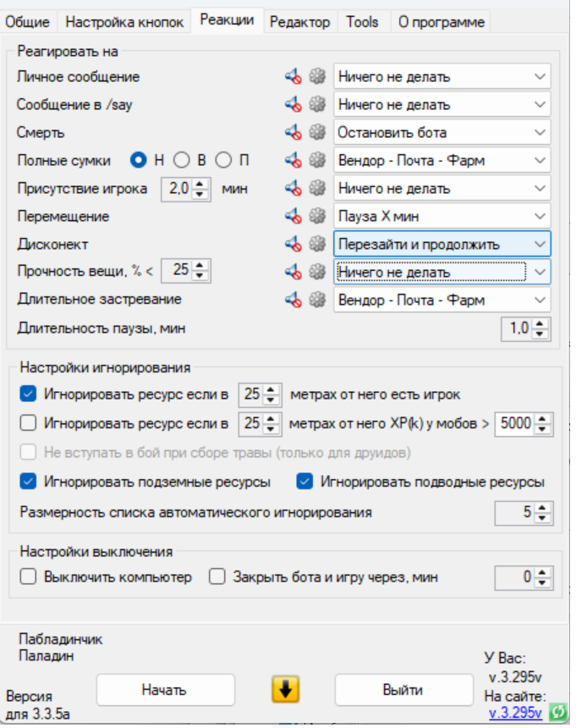Switch to the Общие tab
This screenshot has width=576, height=728.
tap(27, 22)
